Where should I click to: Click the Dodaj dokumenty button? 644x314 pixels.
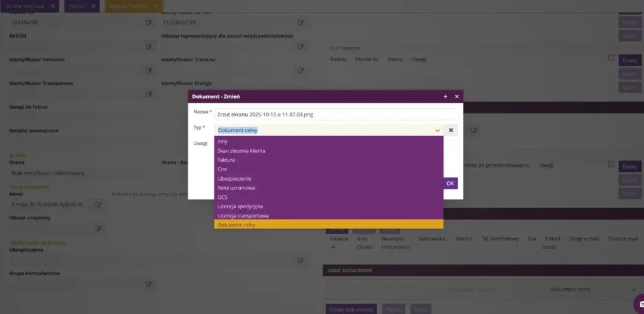point(352,309)
